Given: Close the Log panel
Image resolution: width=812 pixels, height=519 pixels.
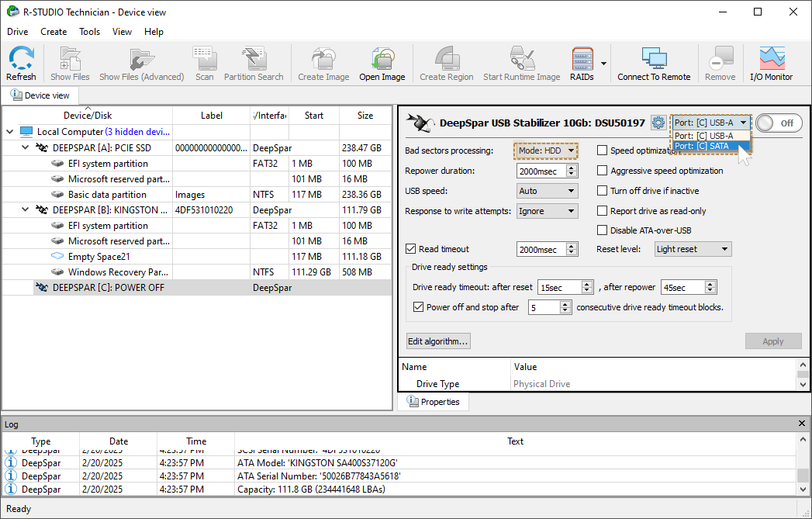Looking at the screenshot, I should 802,424.
